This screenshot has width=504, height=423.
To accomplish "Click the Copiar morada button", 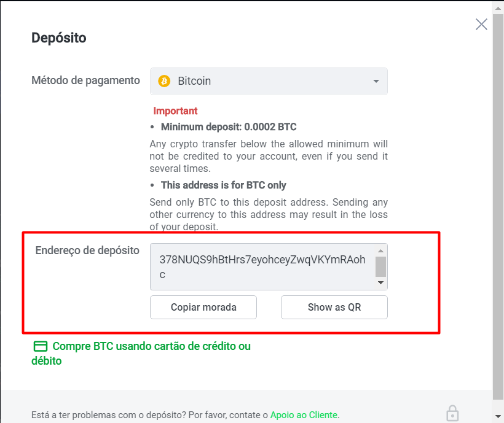I will click(x=203, y=307).
